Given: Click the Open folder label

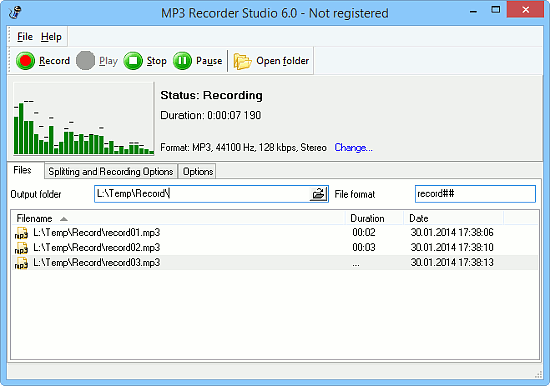Looking at the screenshot, I should tap(283, 61).
